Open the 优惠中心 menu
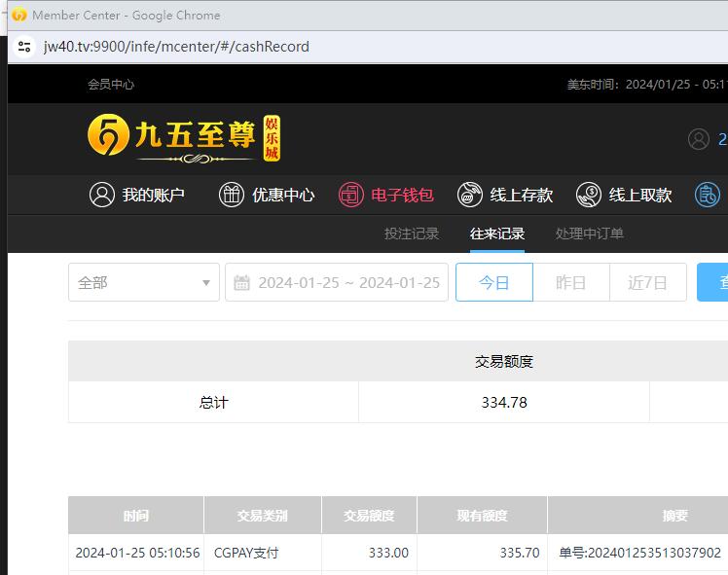Viewport: 728px width, 575px height. click(283, 195)
